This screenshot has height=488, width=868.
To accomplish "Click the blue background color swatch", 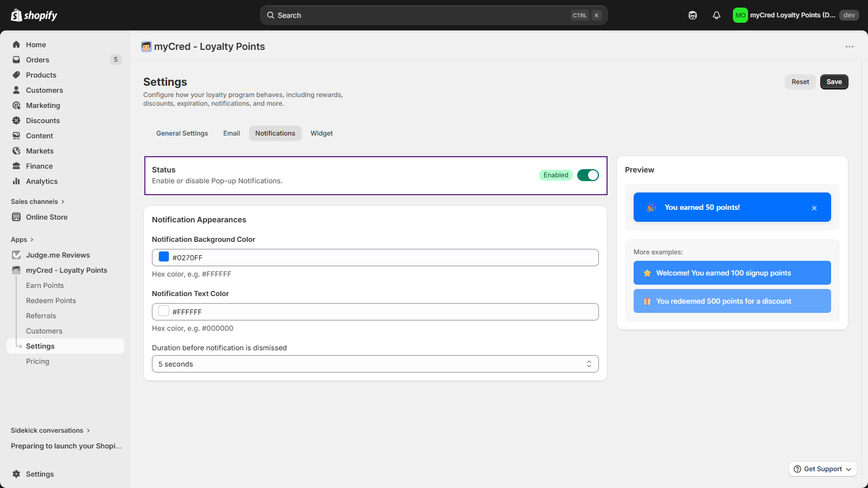I will coord(164,257).
